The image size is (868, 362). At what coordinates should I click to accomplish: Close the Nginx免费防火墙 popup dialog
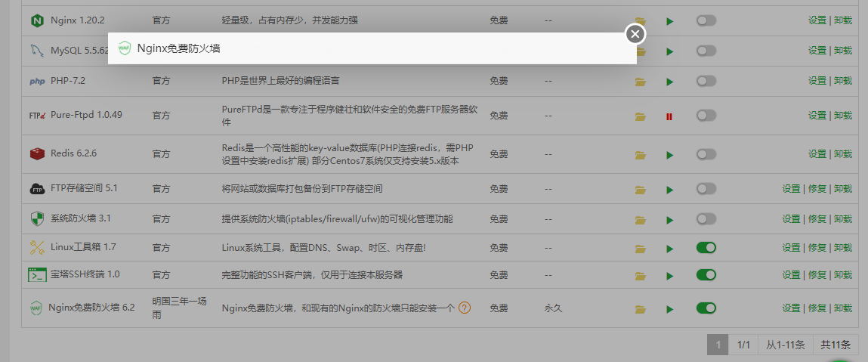coord(635,34)
